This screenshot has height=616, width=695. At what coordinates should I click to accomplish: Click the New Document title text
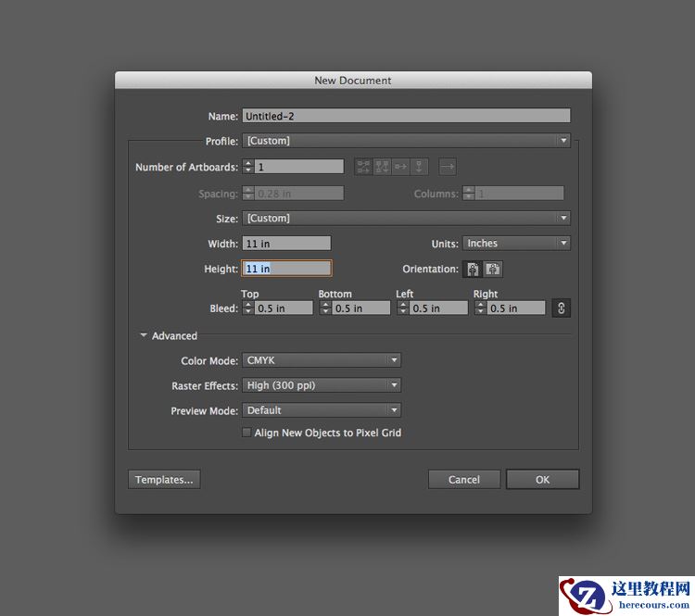pyautogui.click(x=353, y=81)
